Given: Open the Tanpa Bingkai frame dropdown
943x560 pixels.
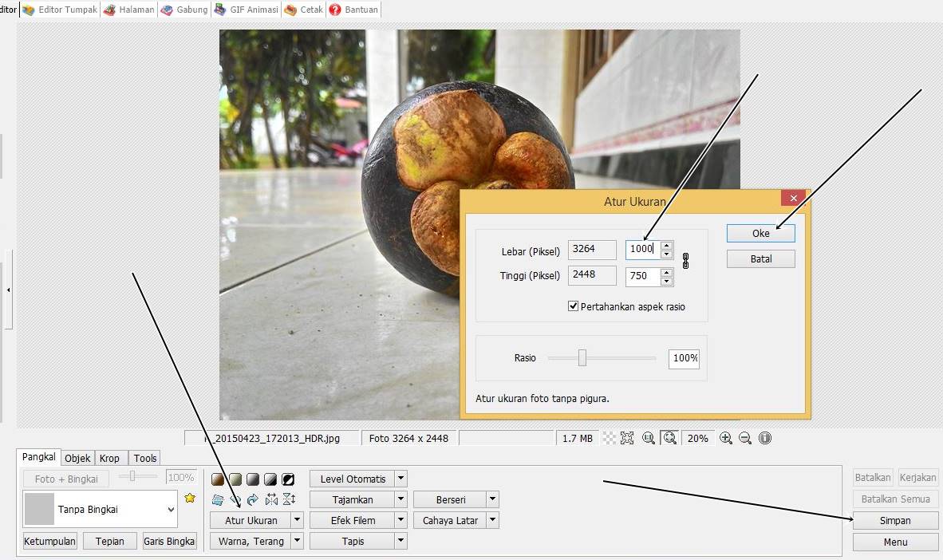Looking at the screenshot, I should tap(171, 509).
